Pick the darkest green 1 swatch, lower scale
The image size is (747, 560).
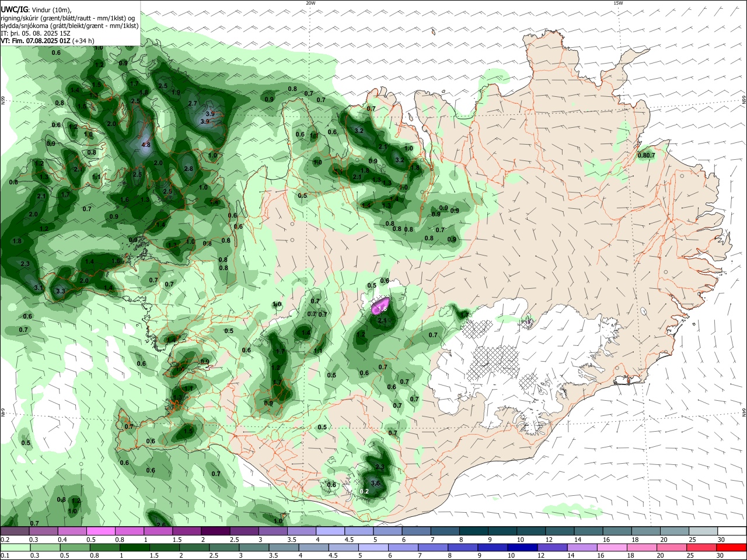point(134,547)
